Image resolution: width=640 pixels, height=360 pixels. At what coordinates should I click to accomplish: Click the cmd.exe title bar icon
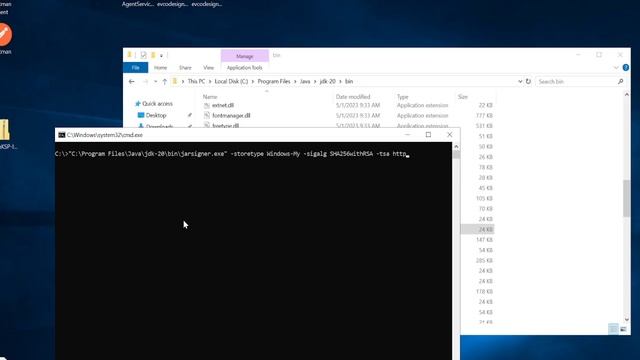(x=62, y=135)
